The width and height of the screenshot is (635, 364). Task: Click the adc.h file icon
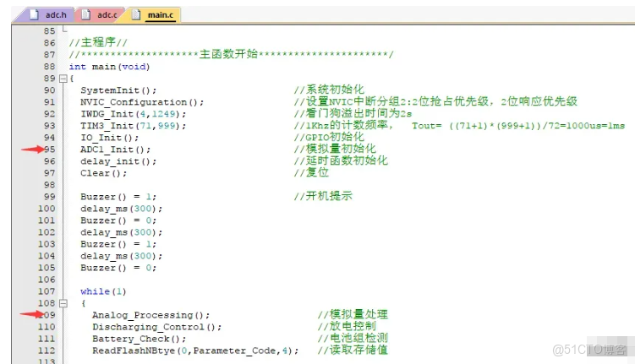coord(35,15)
